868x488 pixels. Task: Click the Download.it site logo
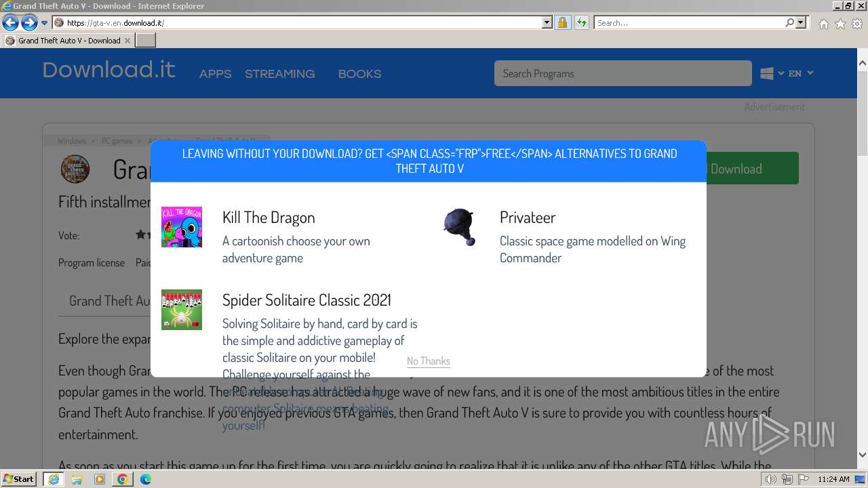(108, 70)
